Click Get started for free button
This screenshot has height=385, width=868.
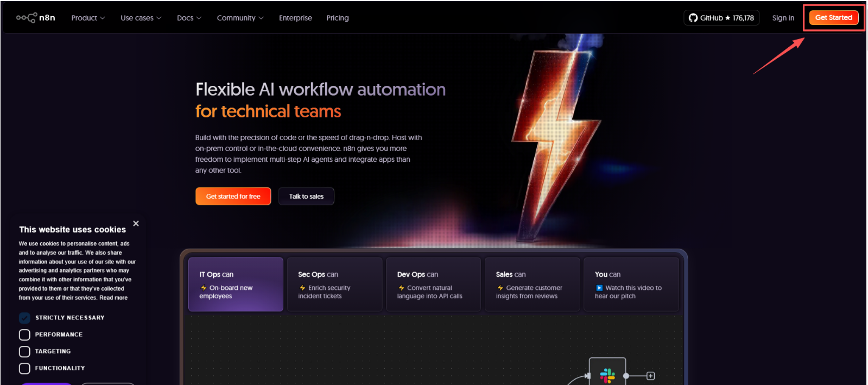tap(233, 196)
